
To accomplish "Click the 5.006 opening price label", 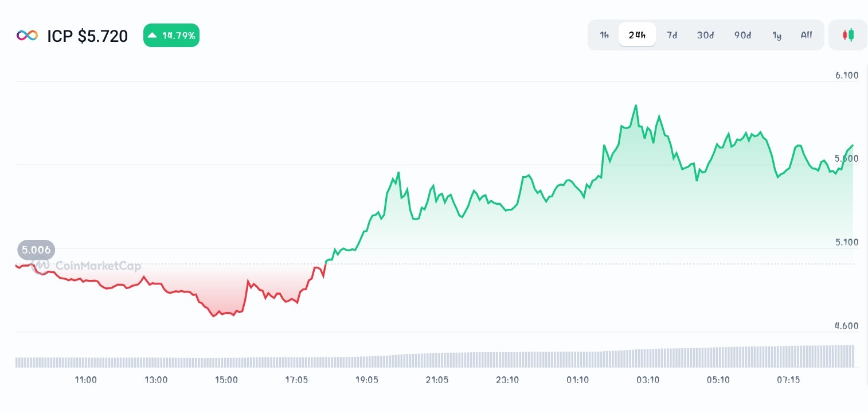I will [x=36, y=250].
